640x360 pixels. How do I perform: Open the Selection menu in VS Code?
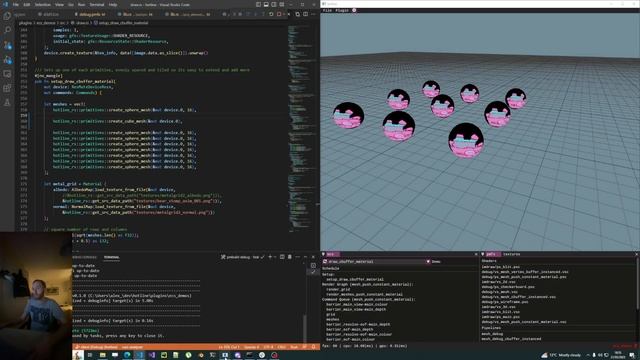42,4
